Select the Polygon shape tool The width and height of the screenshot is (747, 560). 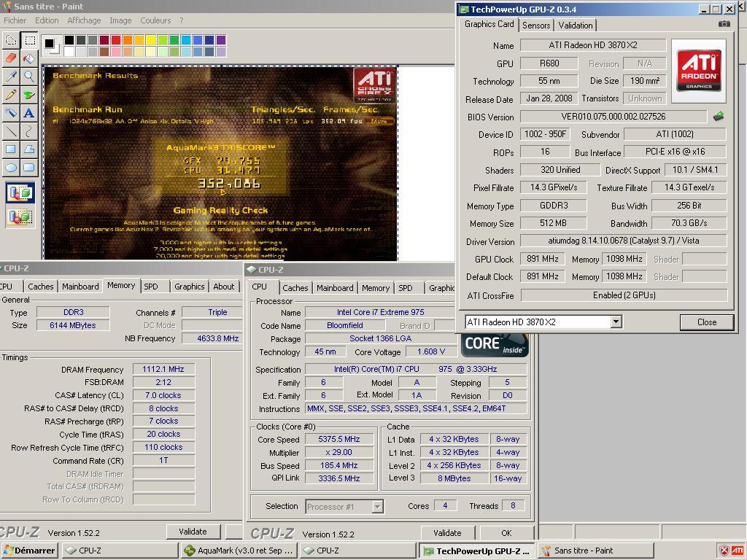[29, 149]
